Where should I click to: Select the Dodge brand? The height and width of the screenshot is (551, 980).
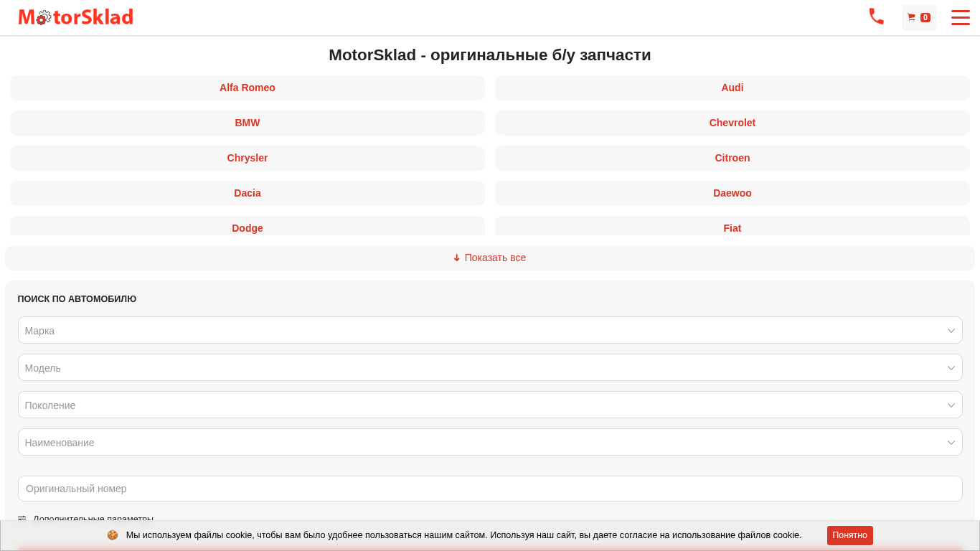248,227
